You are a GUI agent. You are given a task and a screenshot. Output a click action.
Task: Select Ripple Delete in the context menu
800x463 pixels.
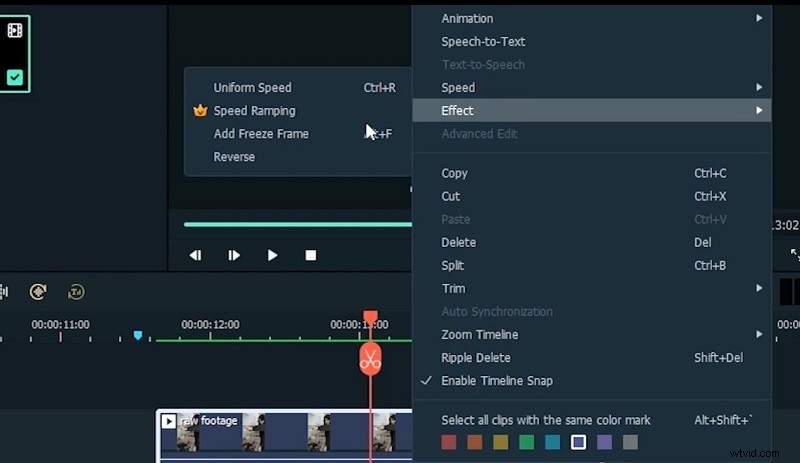click(x=476, y=358)
